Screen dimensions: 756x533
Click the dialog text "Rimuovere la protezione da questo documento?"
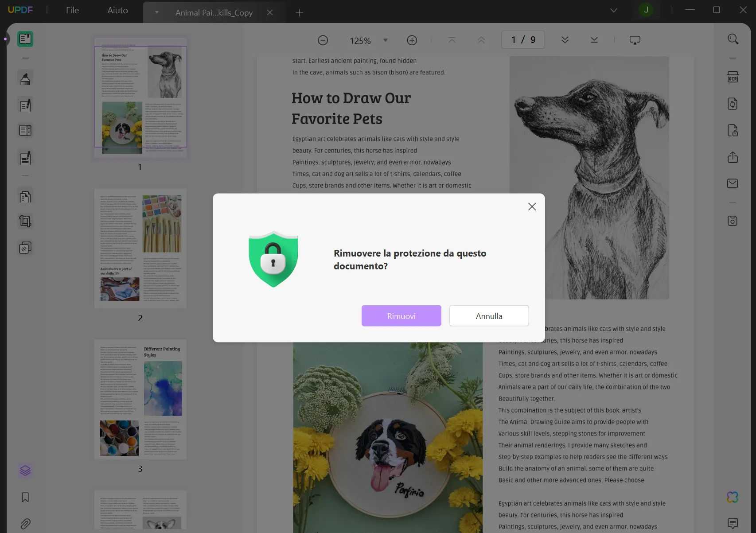(410, 260)
